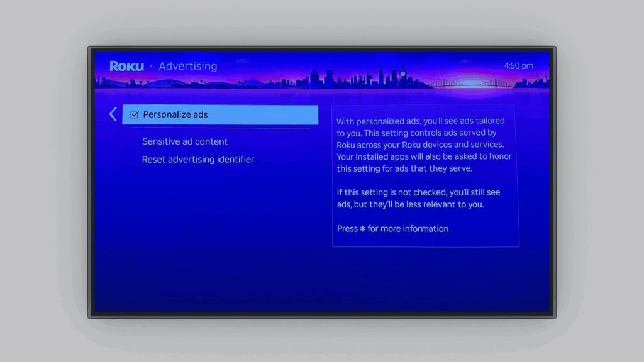Click the dot separator beside Roku logo

click(x=151, y=67)
